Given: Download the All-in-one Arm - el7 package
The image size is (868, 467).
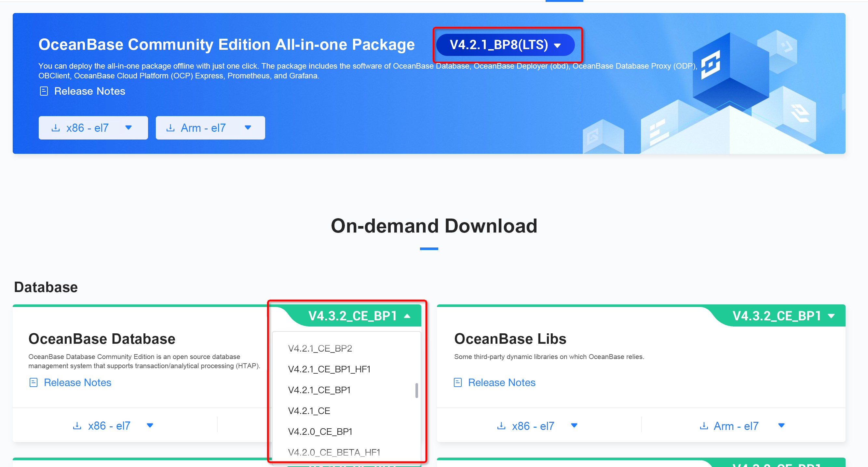Looking at the screenshot, I should point(203,128).
